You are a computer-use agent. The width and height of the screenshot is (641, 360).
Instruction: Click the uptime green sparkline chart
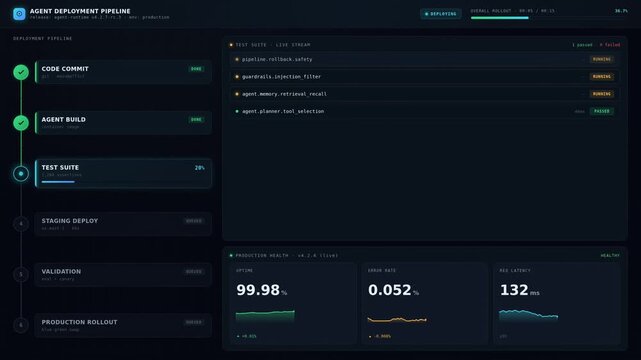[265, 316]
